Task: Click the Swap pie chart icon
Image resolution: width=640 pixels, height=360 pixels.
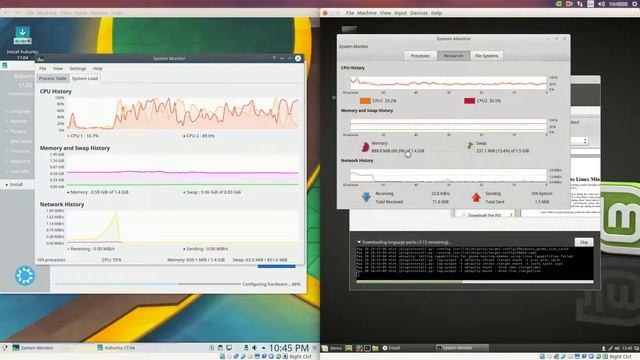Action: 470,145
